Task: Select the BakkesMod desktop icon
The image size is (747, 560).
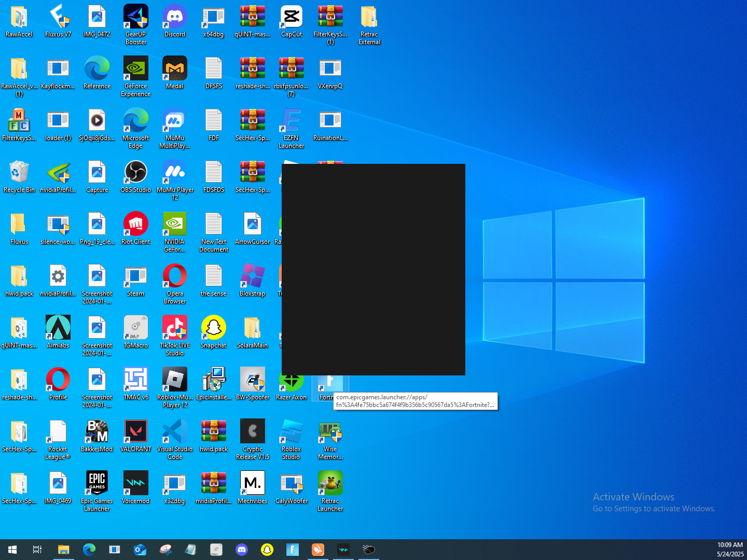Action: 97,432
